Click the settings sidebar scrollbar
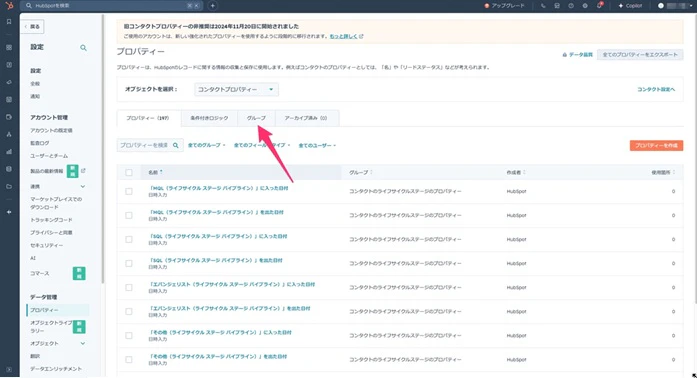This screenshot has height=378, width=697. point(103,149)
